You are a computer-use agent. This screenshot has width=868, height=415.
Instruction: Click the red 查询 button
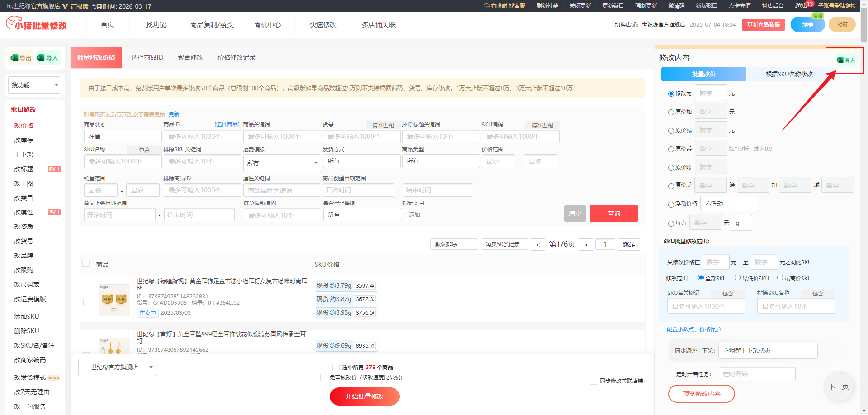coord(613,214)
